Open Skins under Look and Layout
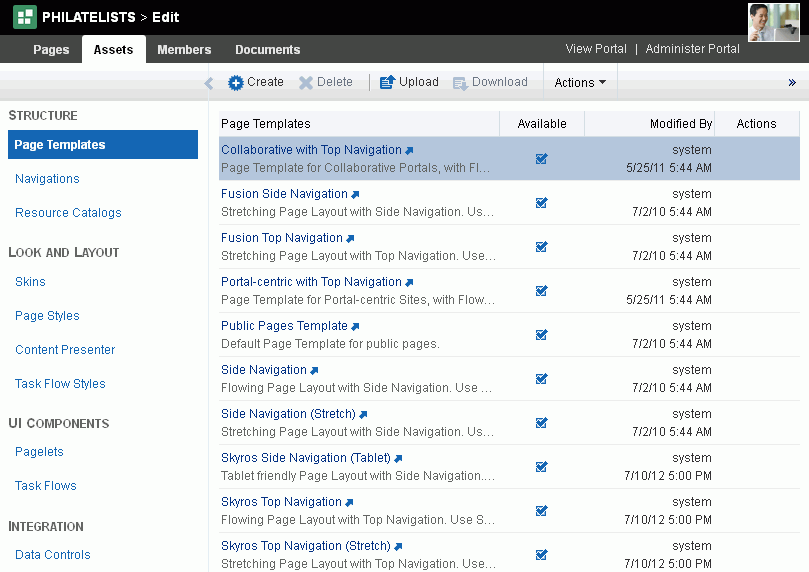This screenshot has height=572, width=809. (x=30, y=282)
